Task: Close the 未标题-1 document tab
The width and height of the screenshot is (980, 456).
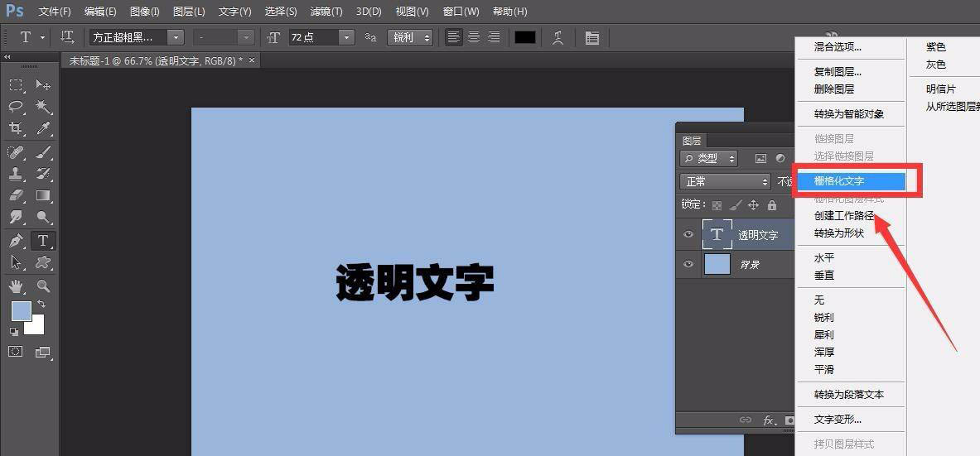Action: [252, 60]
